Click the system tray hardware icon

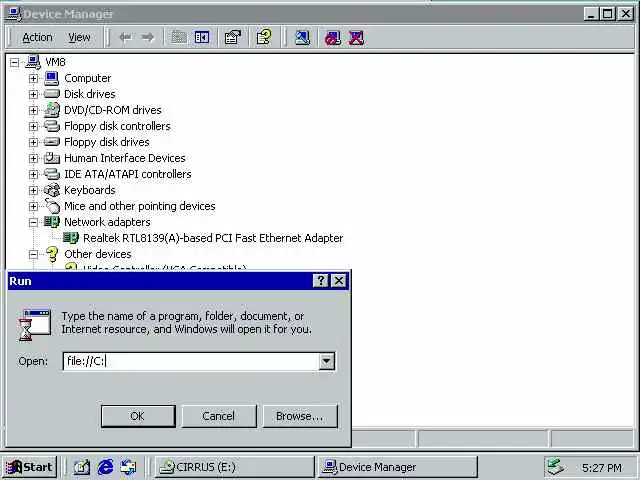click(x=556, y=467)
